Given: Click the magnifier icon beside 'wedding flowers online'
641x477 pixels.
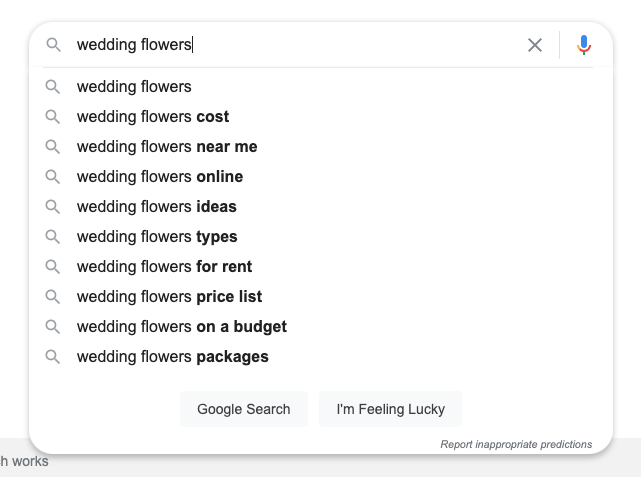Looking at the screenshot, I should 53,177.
